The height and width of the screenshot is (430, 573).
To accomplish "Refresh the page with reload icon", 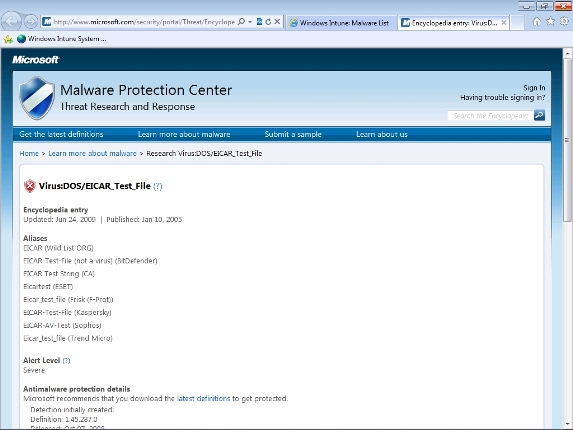I will 268,22.
